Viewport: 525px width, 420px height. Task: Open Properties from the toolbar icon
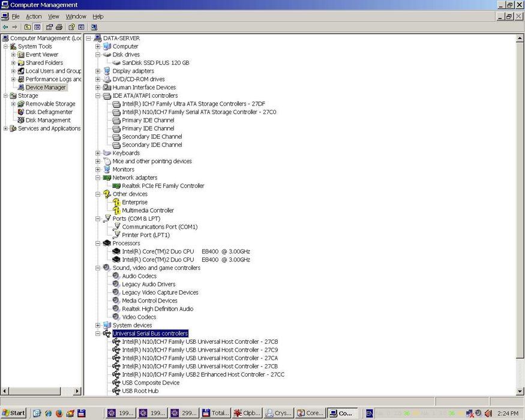coord(50,27)
